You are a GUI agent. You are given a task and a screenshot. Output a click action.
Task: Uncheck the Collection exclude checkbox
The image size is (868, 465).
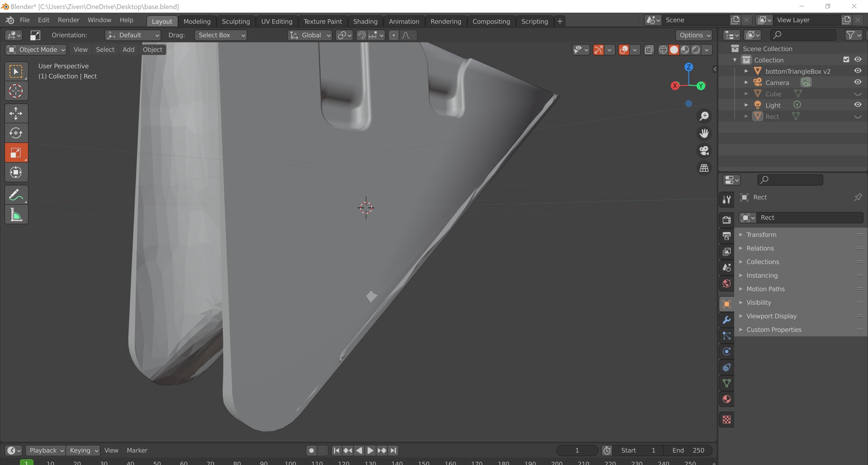[x=846, y=60]
